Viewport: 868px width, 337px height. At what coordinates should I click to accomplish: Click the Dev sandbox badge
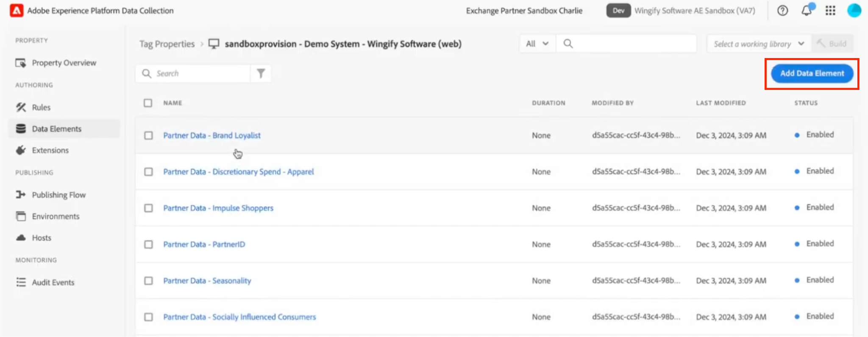[618, 11]
